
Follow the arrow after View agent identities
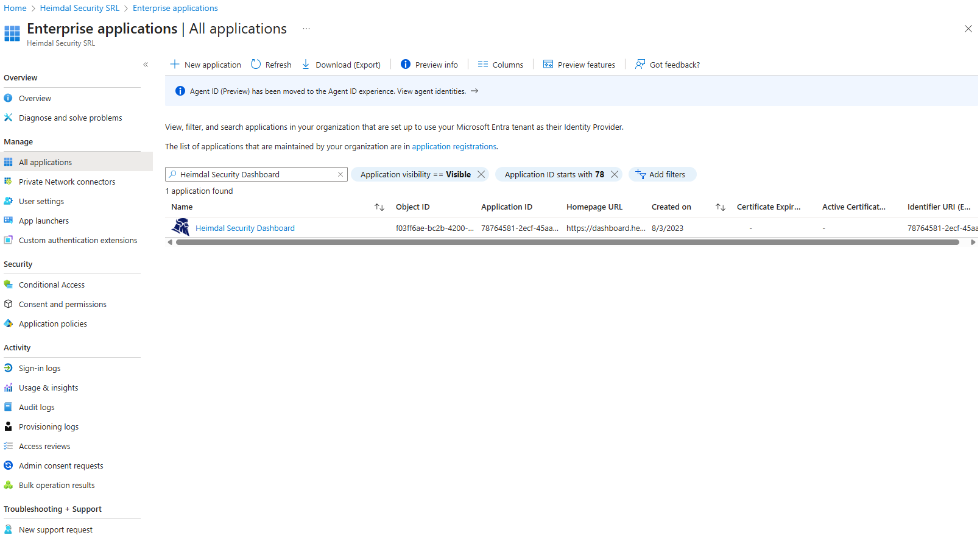(x=474, y=91)
